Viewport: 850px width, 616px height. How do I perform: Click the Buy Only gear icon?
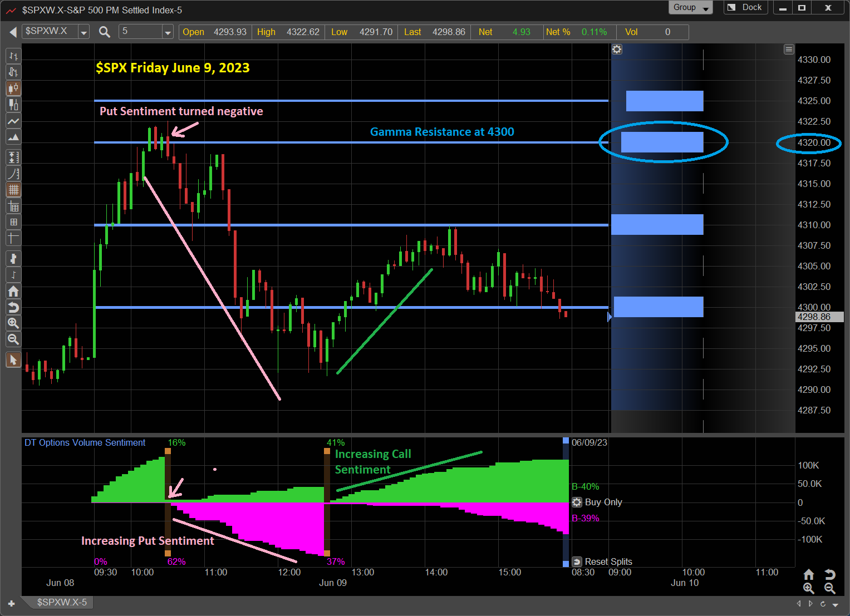tap(577, 502)
